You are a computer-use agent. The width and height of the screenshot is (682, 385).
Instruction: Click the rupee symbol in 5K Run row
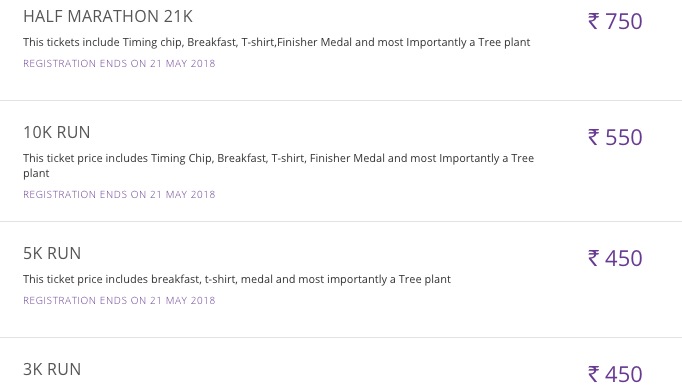click(593, 258)
